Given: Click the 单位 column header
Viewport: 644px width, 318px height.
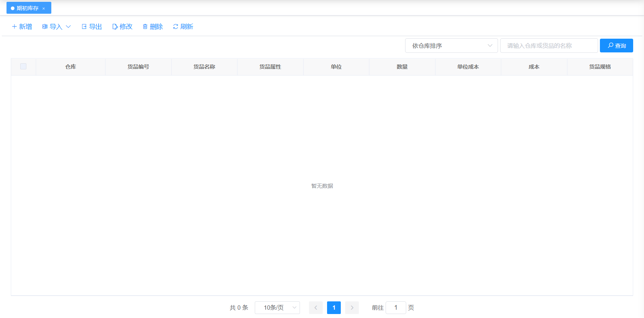Looking at the screenshot, I should (x=336, y=67).
